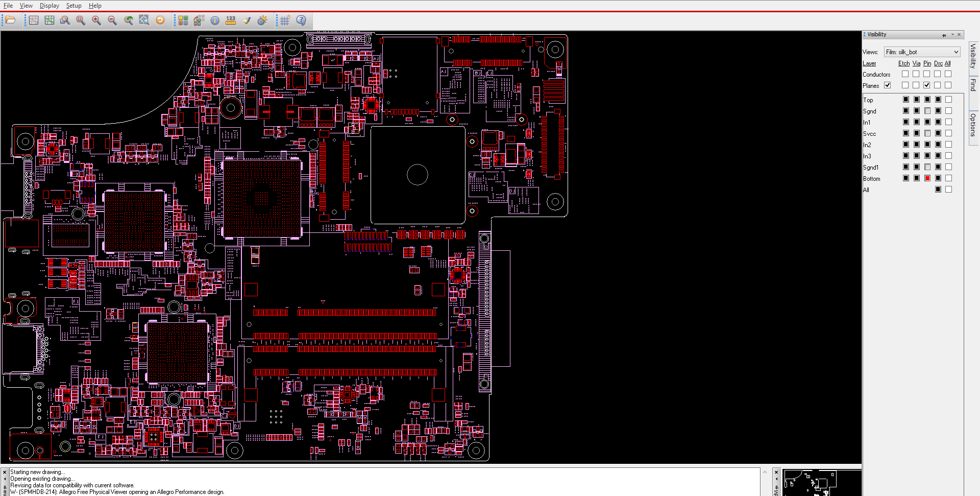The width and height of the screenshot is (980, 496).
Task: Open the Show Element info icon
Action: [215, 20]
